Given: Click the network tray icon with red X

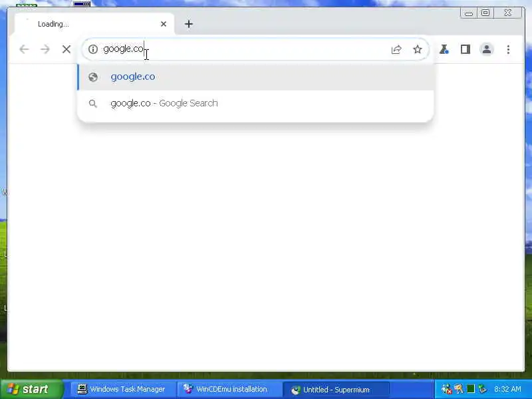Looking at the screenshot, I should tap(447, 389).
